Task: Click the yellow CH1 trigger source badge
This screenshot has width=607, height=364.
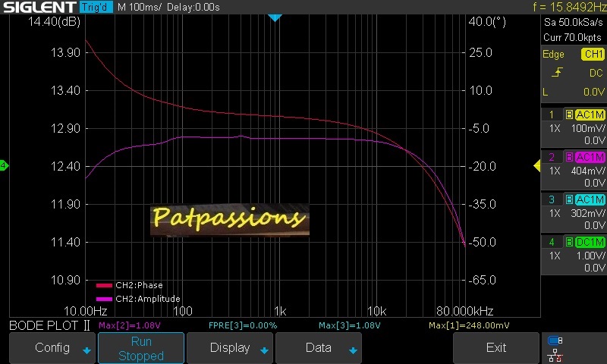Action: coord(592,55)
